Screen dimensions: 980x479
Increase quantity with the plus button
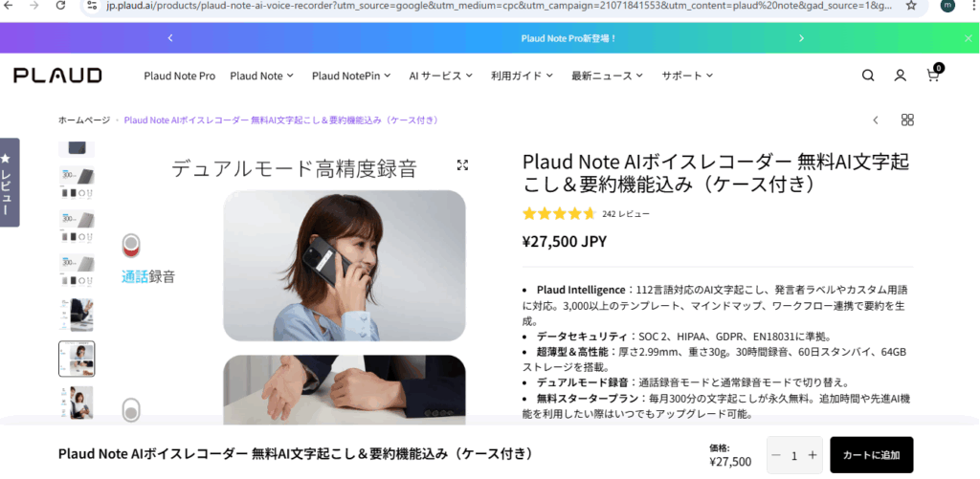tap(812, 455)
